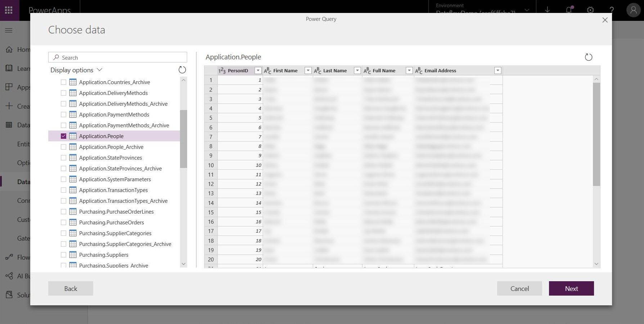Open the help question mark icon
Viewport: 644px width, 324px height.
click(612, 10)
